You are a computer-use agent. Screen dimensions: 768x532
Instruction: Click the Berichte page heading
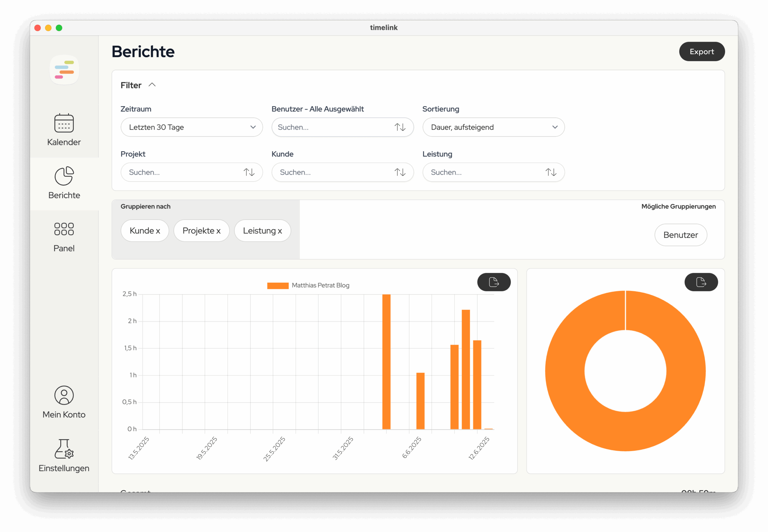pos(143,51)
